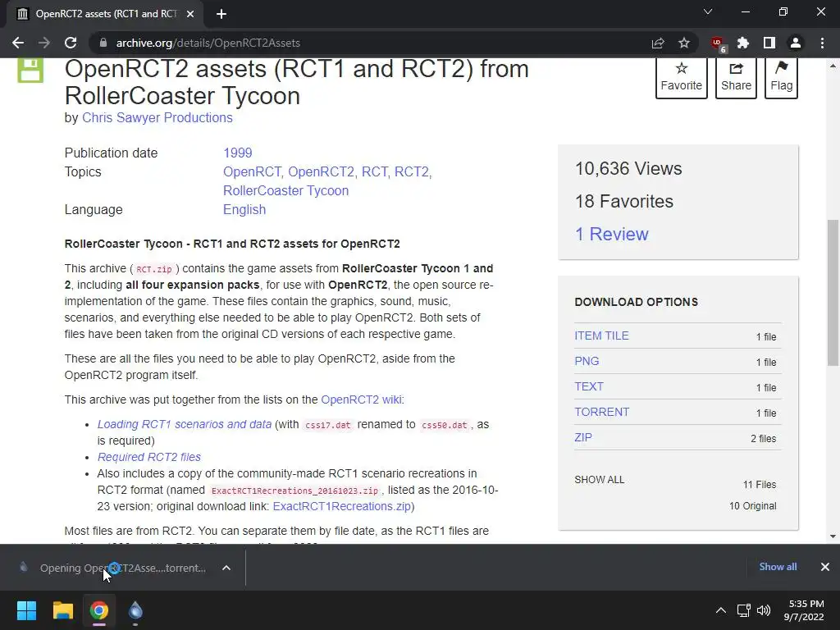Open the RCT2 topic link
This screenshot has width=840, height=630.
coord(413,171)
